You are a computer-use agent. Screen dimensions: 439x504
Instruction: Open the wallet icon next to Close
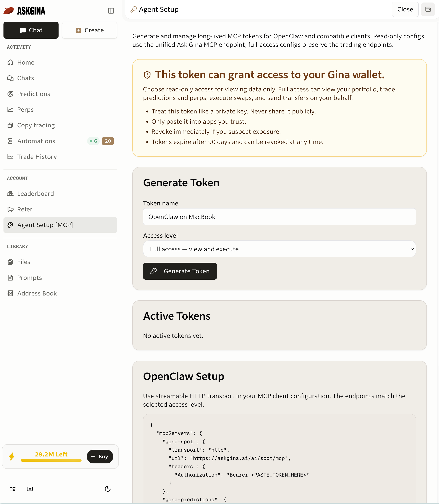click(x=428, y=9)
